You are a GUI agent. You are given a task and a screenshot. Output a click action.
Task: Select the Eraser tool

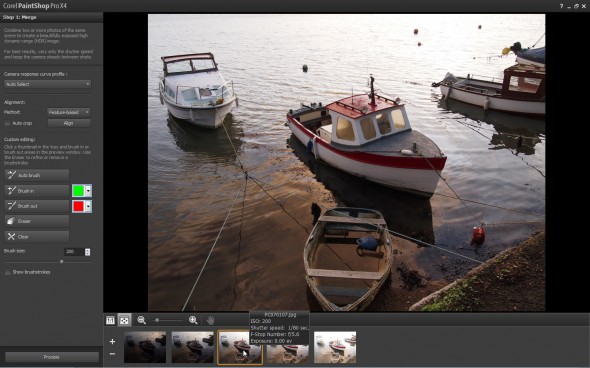click(37, 221)
